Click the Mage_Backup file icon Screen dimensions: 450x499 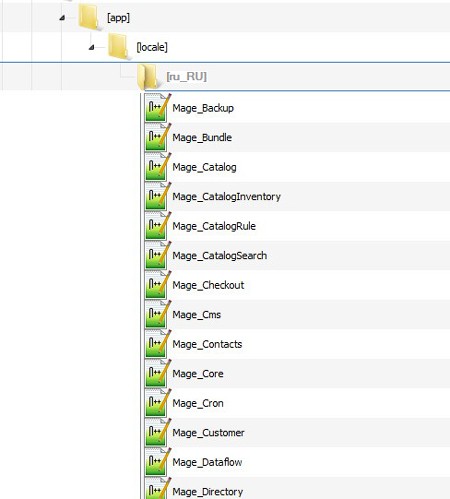click(158, 108)
